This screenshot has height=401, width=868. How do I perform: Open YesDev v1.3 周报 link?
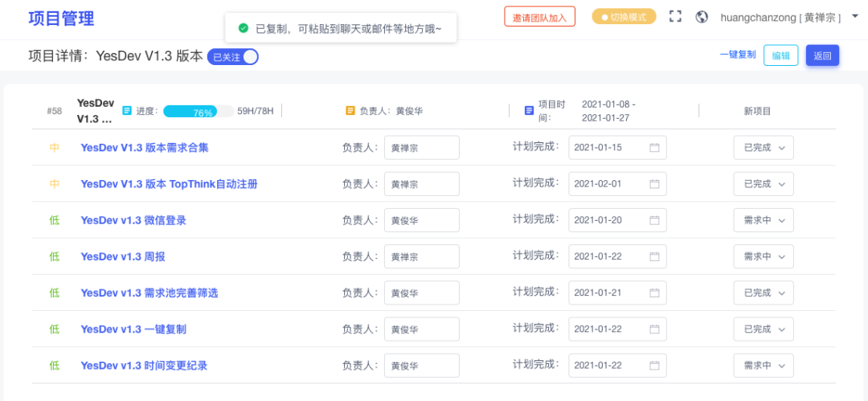pyautogui.click(x=123, y=256)
